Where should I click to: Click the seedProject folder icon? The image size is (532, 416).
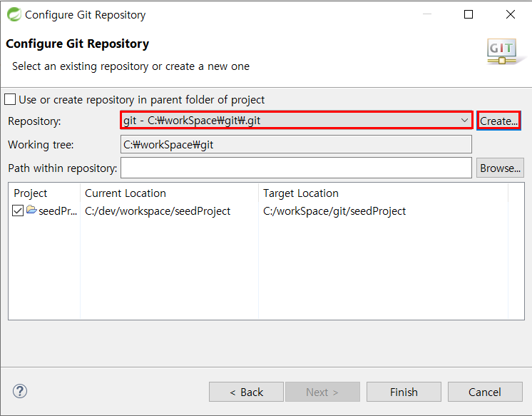pos(31,210)
